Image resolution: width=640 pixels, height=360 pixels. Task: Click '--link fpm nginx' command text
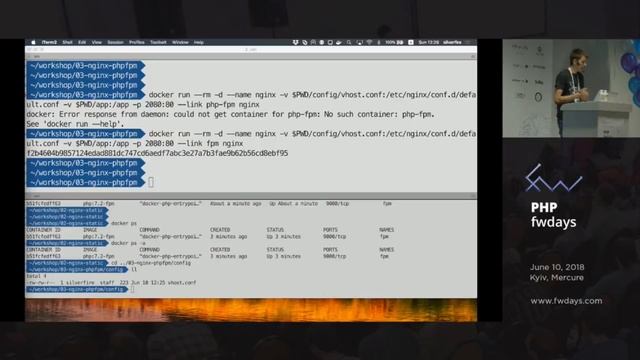point(211,144)
